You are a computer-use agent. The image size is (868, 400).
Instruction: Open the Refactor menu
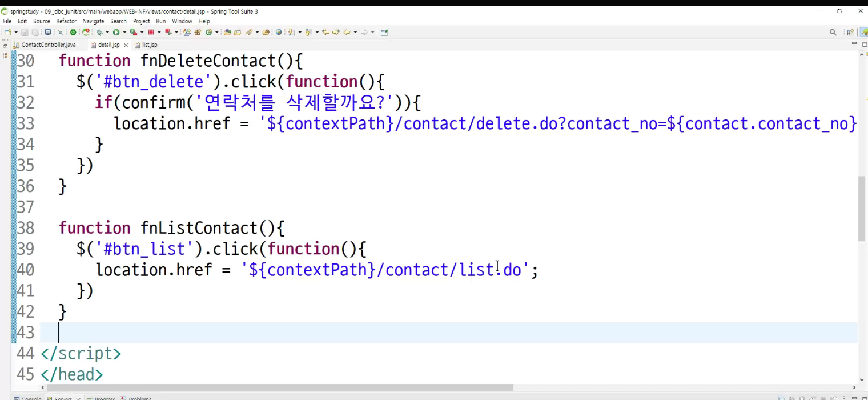pyautogui.click(x=66, y=21)
